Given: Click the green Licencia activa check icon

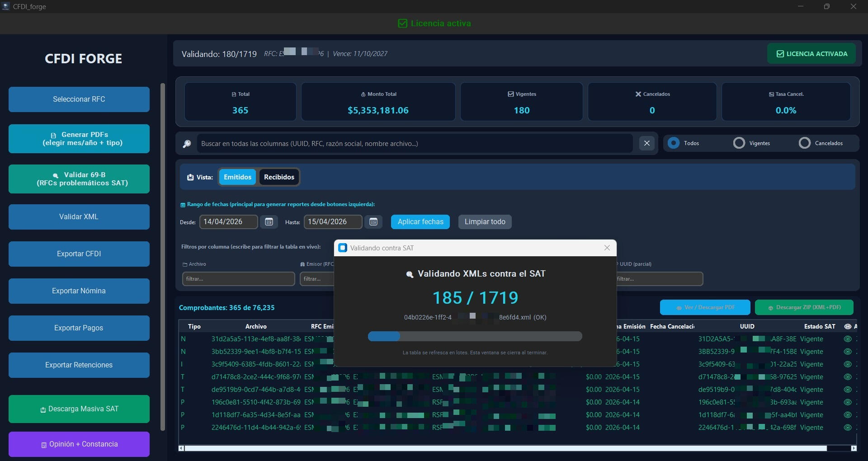Looking at the screenshot, I should tap(402, 24).
